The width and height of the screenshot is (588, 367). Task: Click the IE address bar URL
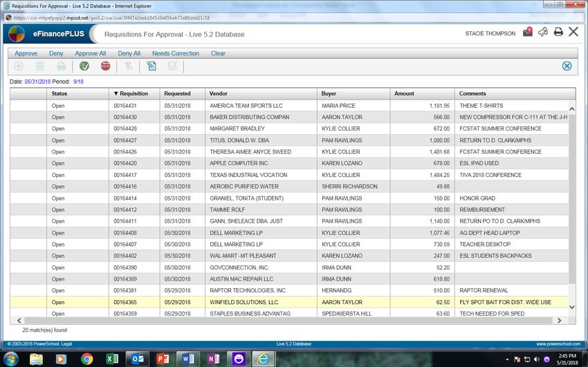pos(112,17)
